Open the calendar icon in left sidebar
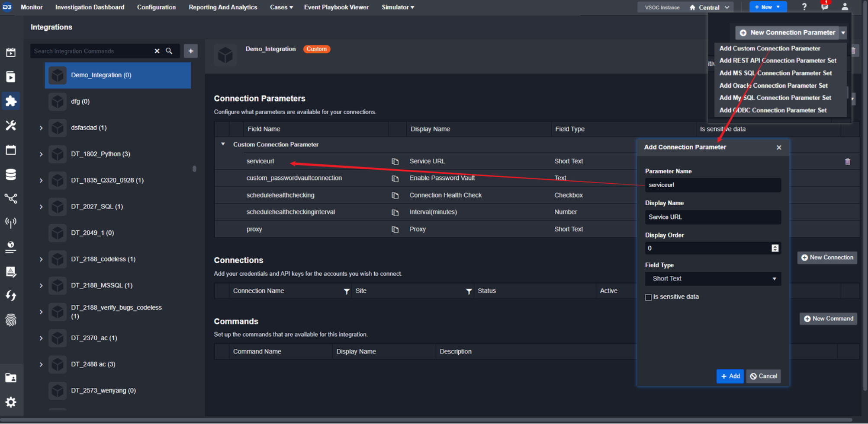 [11, 52]
